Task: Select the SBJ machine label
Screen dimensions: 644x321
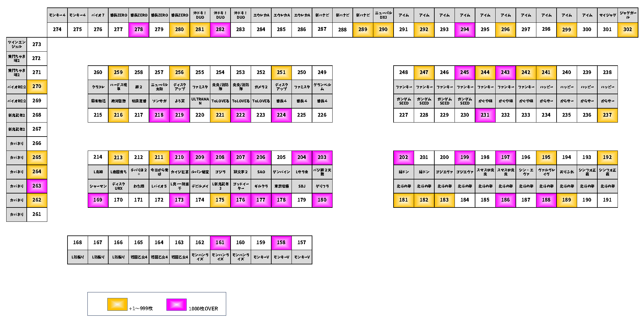Action: click(x=302, y=186)
